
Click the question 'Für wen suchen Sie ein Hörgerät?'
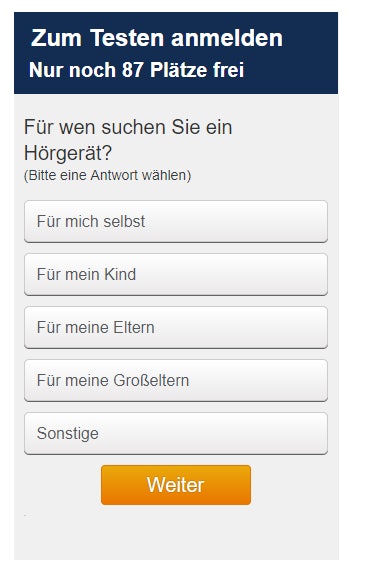pyautogui.click(x=128, y=140)
